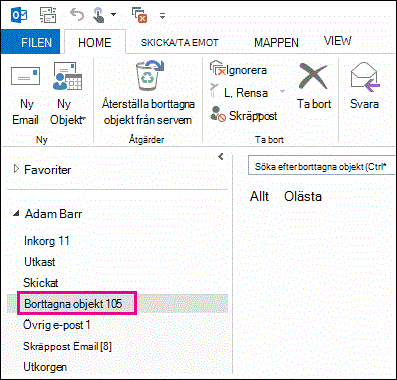Open the Customize Quick Access Toolbar dropdown
The width and height of the screenshot is (397, 380).
(162, 16)
